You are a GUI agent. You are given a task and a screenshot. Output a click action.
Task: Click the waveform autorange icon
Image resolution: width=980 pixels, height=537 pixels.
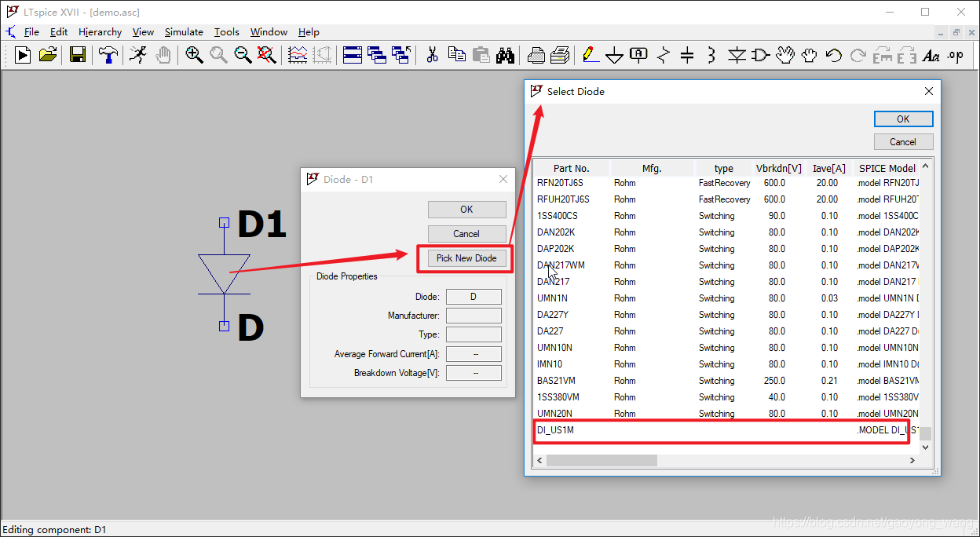point(298,55)
